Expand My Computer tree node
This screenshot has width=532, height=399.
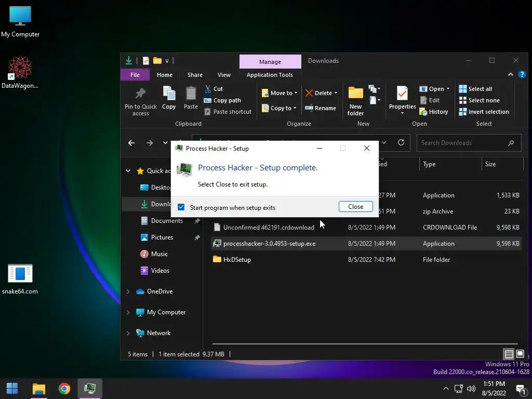(x=128, y=312)
